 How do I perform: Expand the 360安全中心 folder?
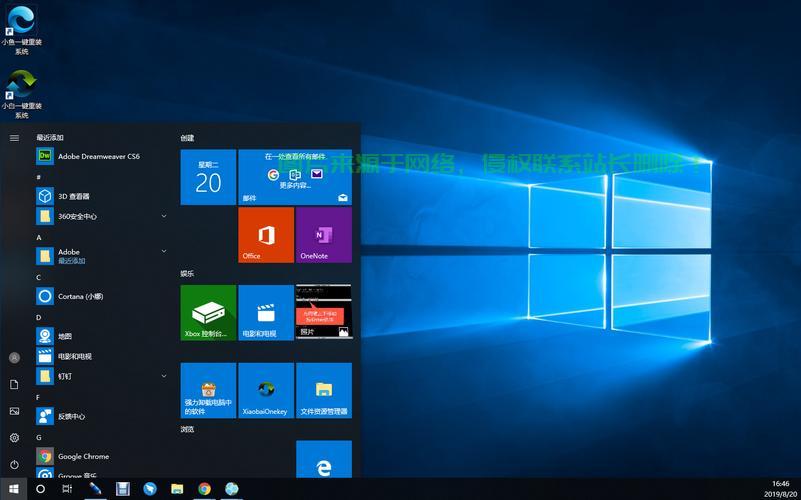point(102,216)
